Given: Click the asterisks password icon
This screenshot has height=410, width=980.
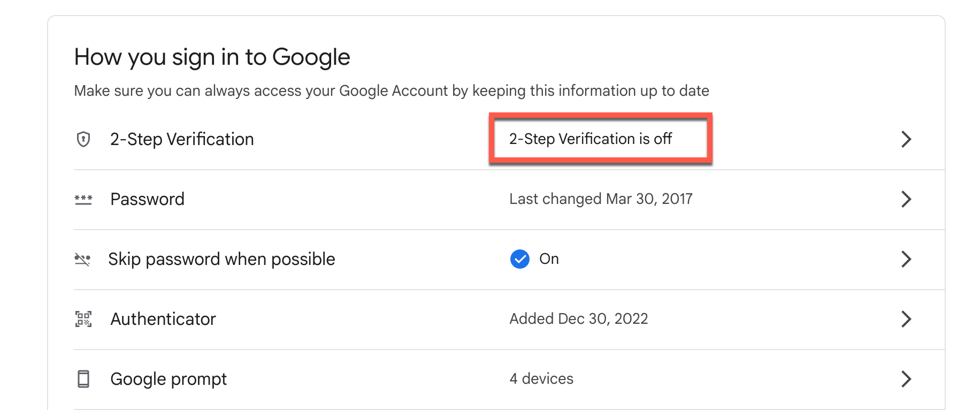Looking at the screenshot, I should (83, 200).
